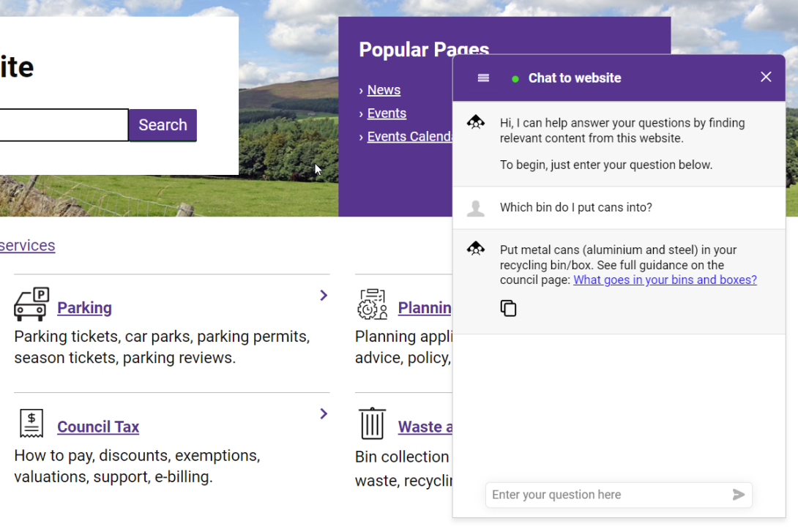Image resolution: width=798 pixels, height=532 pixels.
Task: Click the Council Tax bill icon
Action: [31, 423]
